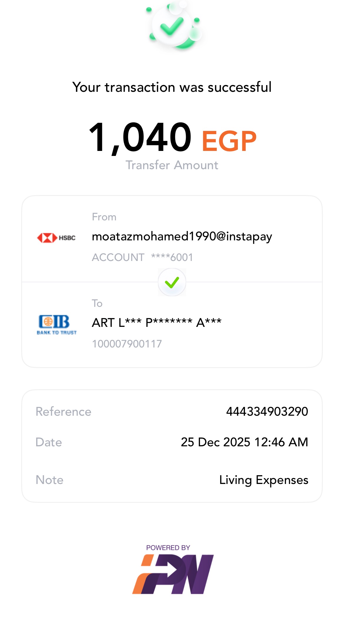Tap the green success checkmark badge at top

point(172,26)
